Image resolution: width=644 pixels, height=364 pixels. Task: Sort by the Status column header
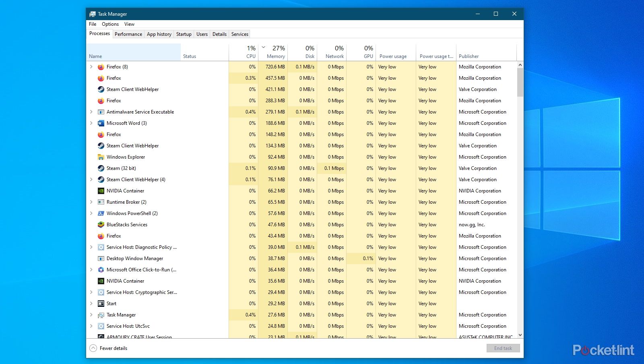coord(204,52)
